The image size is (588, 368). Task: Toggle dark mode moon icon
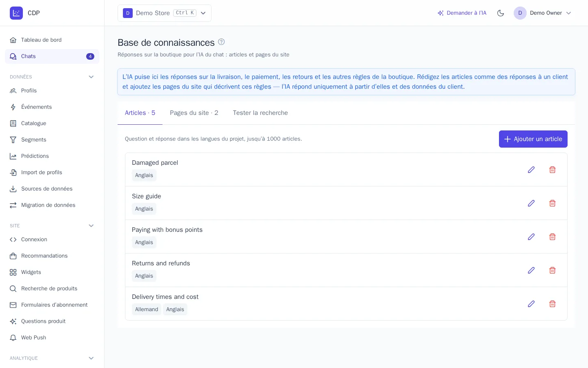point(501,13)
